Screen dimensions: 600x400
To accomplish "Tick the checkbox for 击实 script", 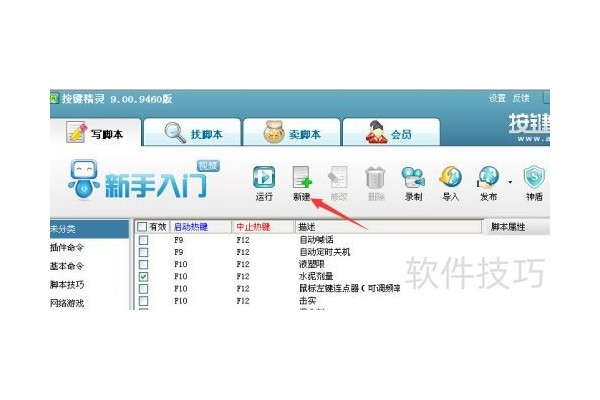I will click(x=143, y=301).
